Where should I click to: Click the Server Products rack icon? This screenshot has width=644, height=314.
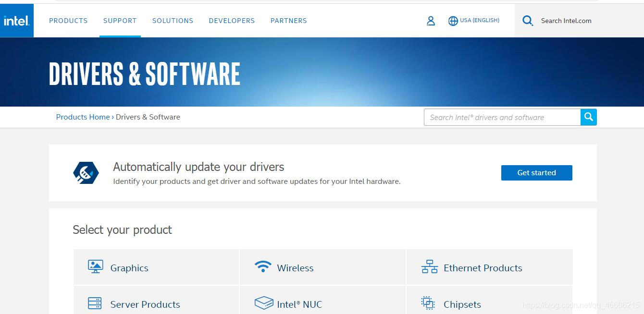coord(95,303)
